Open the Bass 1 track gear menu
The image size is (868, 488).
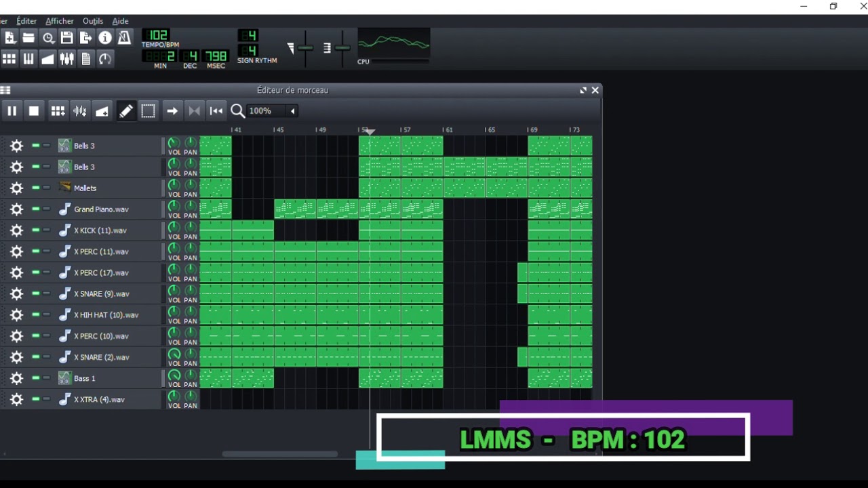pyautogui.click(x=16, y=378)
